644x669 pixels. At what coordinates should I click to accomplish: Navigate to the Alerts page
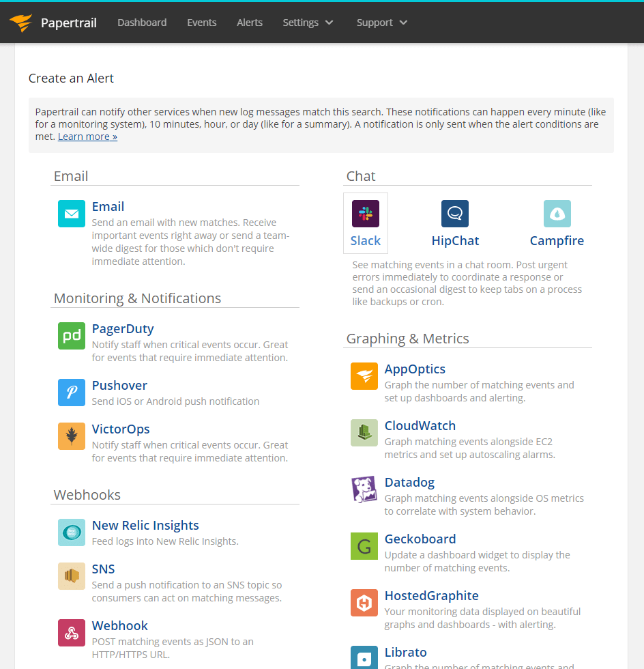coord(250,23)
